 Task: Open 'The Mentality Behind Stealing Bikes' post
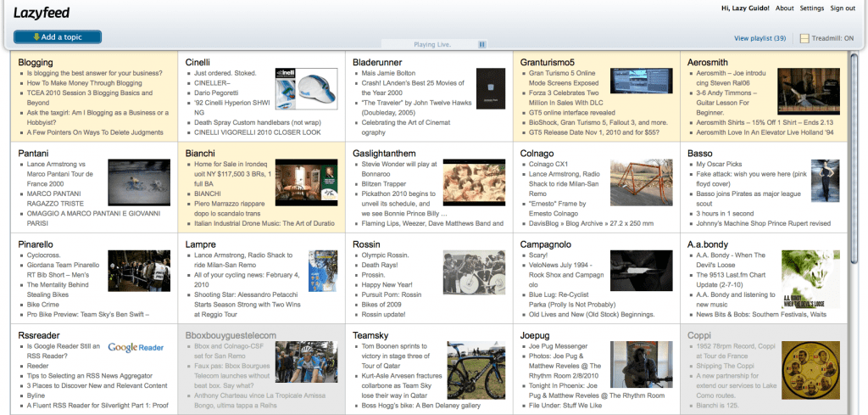58,289
